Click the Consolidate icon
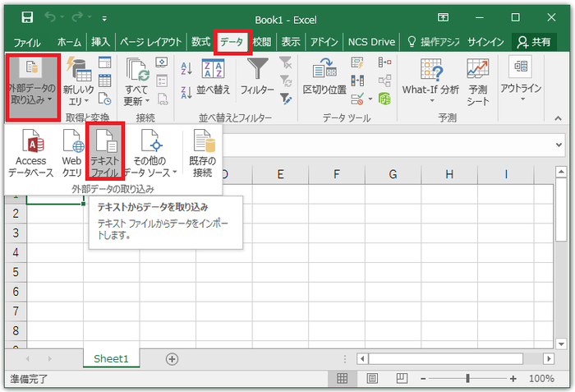 384,62
